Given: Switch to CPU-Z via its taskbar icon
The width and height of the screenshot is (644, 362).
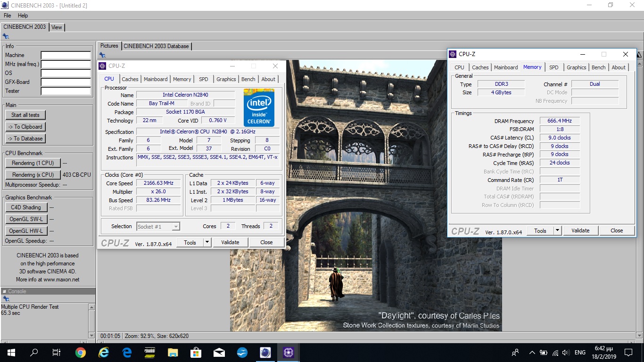Looking at the screenshot, I should (289, 352).
